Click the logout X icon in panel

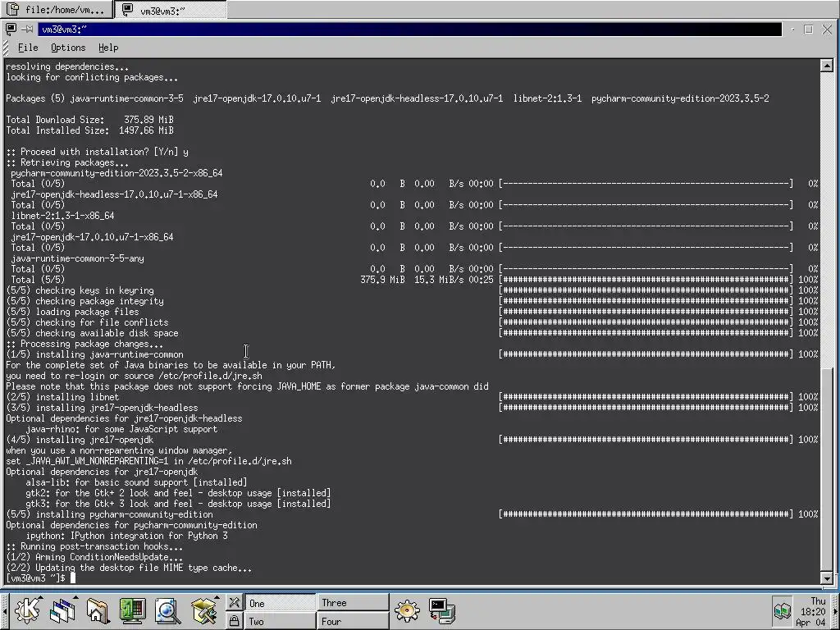(234, 603)
